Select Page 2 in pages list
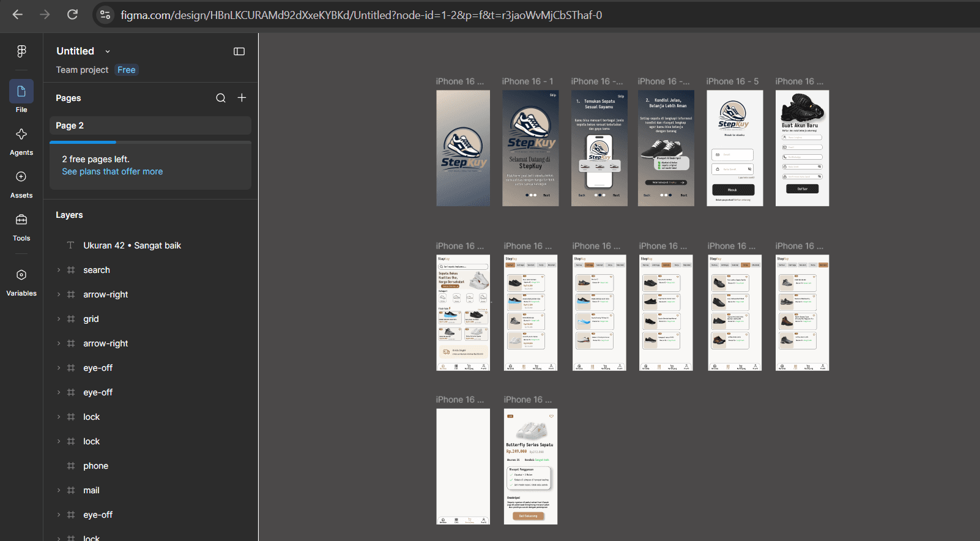Screen dimensions: 980x541 click(x=150, y=125)
